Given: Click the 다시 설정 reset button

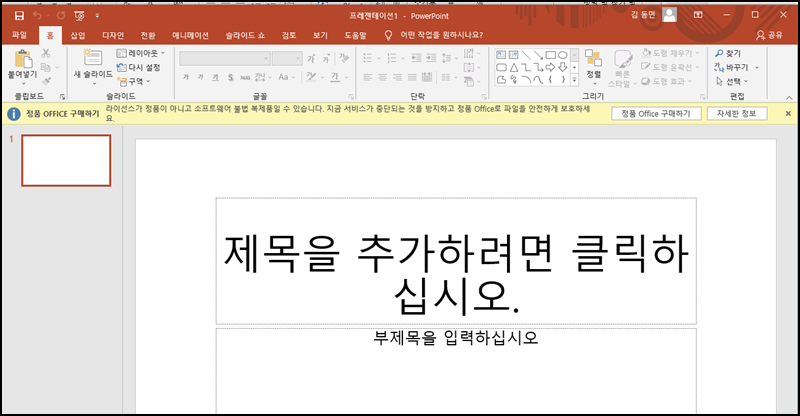Looking at the screenshot, I should tap(139, 67).
